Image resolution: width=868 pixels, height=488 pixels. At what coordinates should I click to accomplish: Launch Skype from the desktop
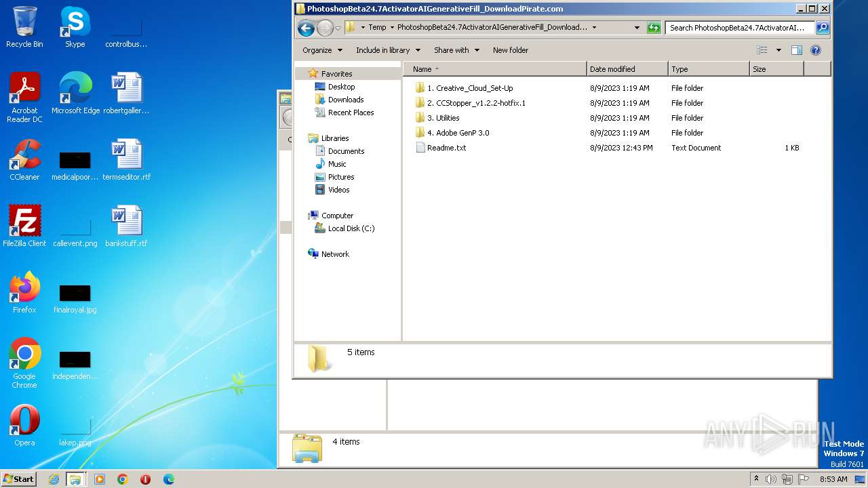75,27
